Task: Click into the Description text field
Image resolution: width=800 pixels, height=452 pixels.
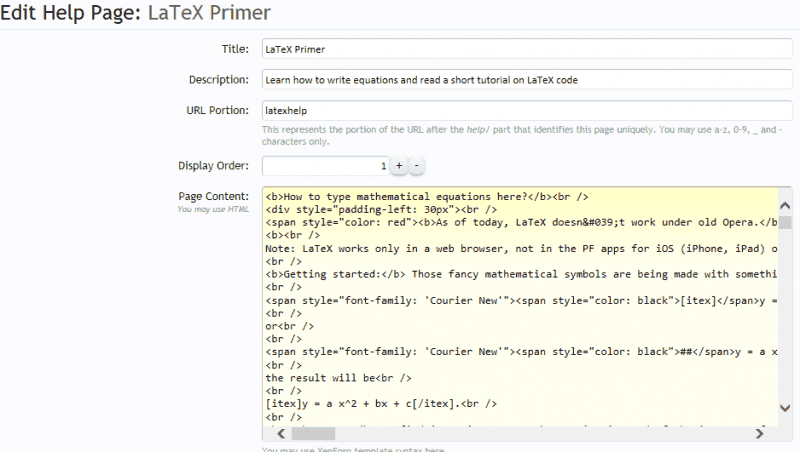Action: point(526,79)
